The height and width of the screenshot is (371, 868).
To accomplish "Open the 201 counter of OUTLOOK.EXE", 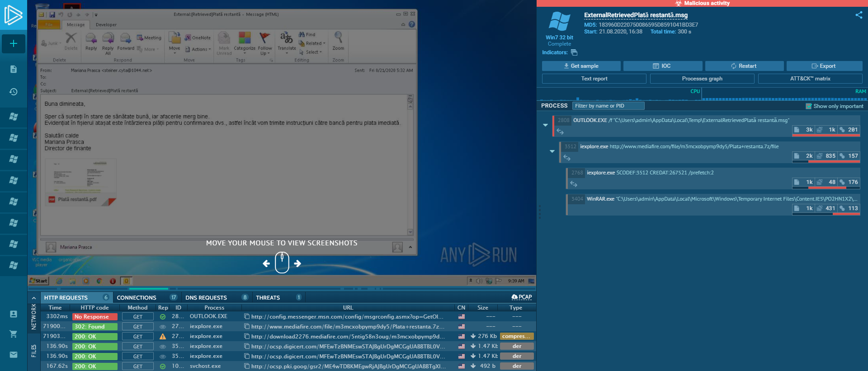I will [849, 130].
